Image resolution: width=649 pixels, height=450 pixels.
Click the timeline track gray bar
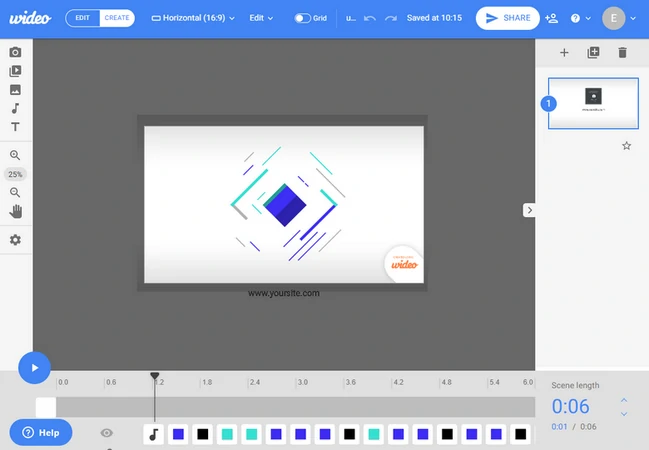(296, 407)
